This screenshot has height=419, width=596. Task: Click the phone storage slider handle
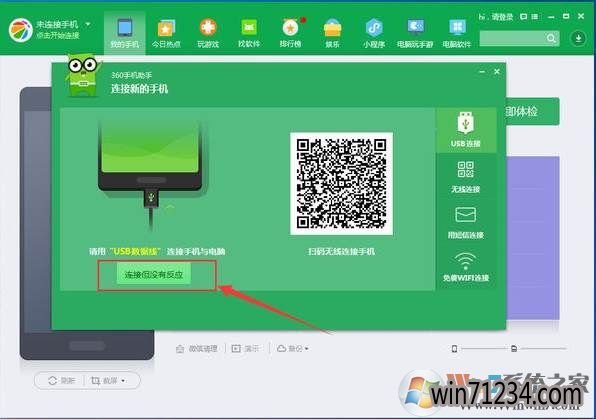point(454,349)
